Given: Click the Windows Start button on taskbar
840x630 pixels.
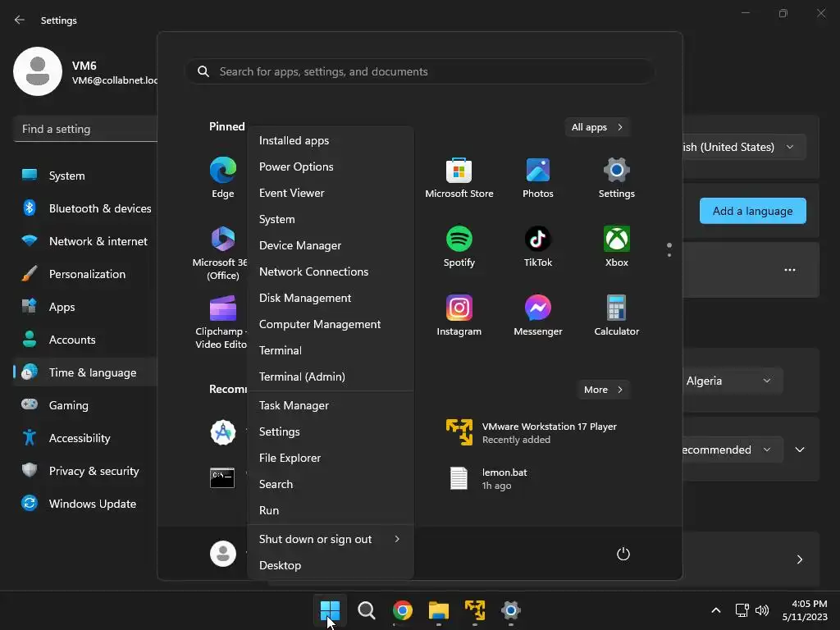Looking at the screenshot, I should click(330, 610).
